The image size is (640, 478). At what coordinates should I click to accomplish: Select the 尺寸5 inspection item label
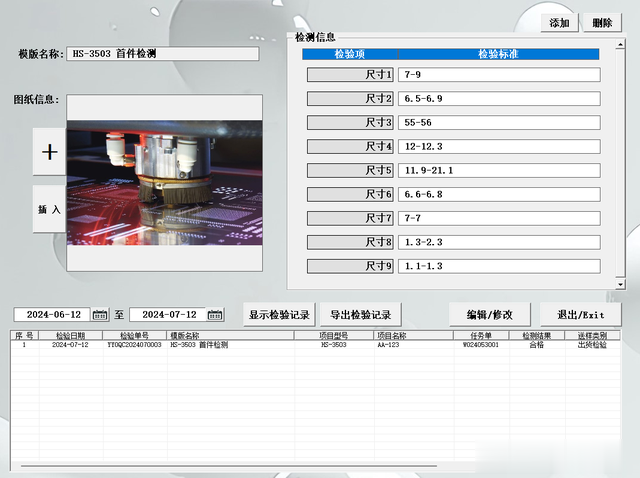350,170
